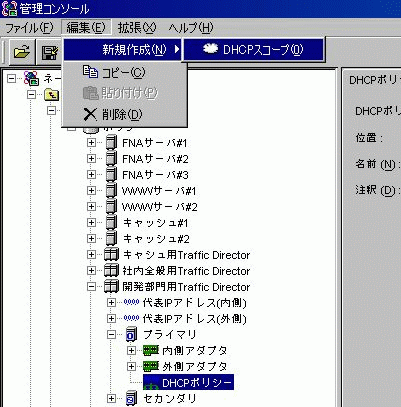The image size is (401, 407).
Task: Expand FNAサーバ#1 node
Action: [x=91, y=143]
